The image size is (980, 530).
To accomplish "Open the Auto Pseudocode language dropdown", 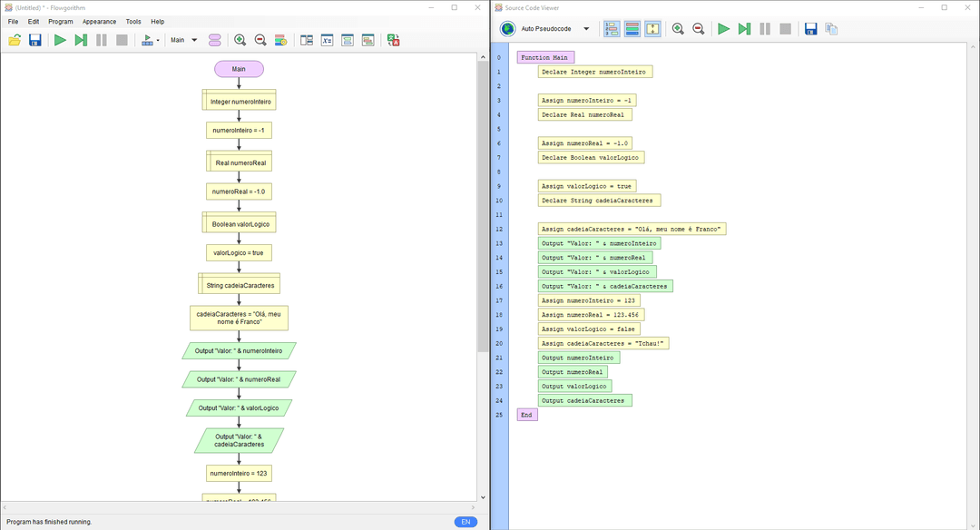I will (585, 29).
